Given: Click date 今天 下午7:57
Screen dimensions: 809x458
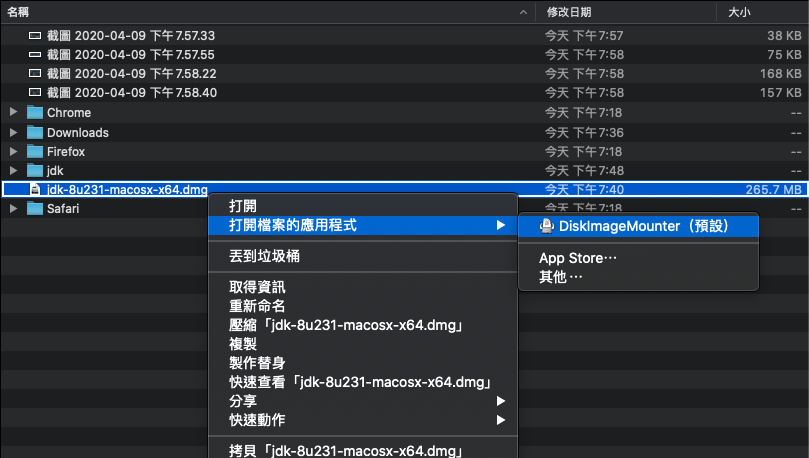Looking at the screenshot, I should pyautogui.click(x=584, y=36).
